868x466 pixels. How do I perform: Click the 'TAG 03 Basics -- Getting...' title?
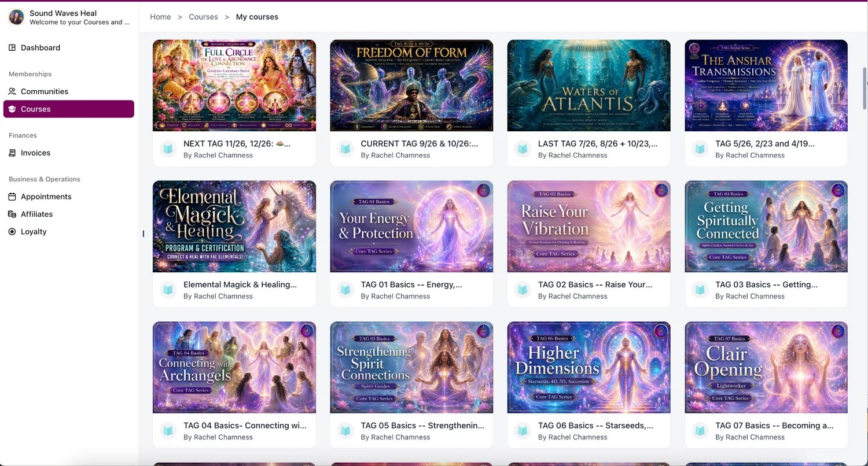766,284
